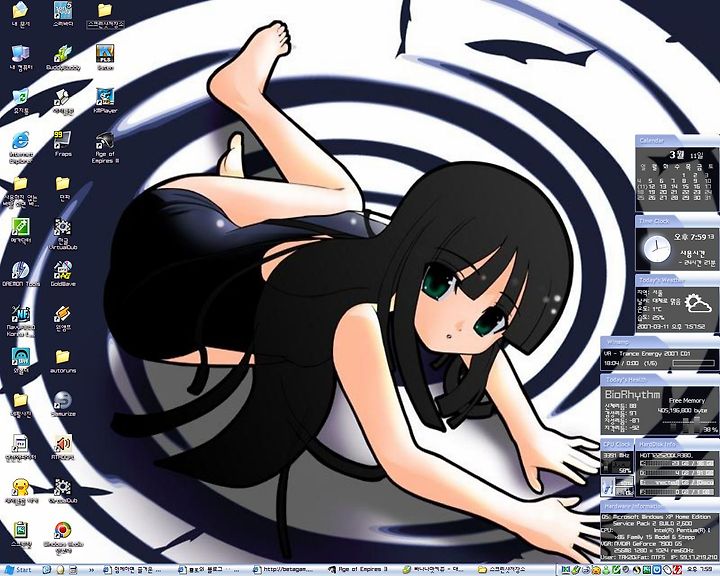Screen dimensions: 720x576
Task: Expand the Quick Launch overflow chevron
Action: click(x=91, y=570)
